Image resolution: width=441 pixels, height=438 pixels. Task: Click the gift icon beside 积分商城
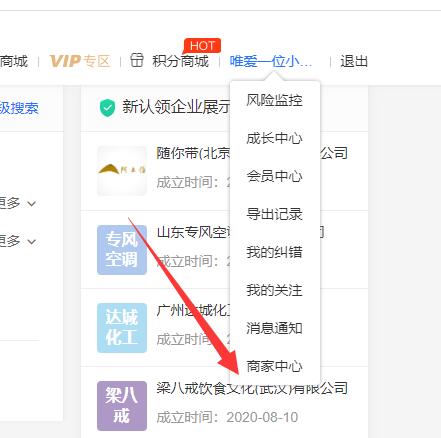click(x=137, y=60)
